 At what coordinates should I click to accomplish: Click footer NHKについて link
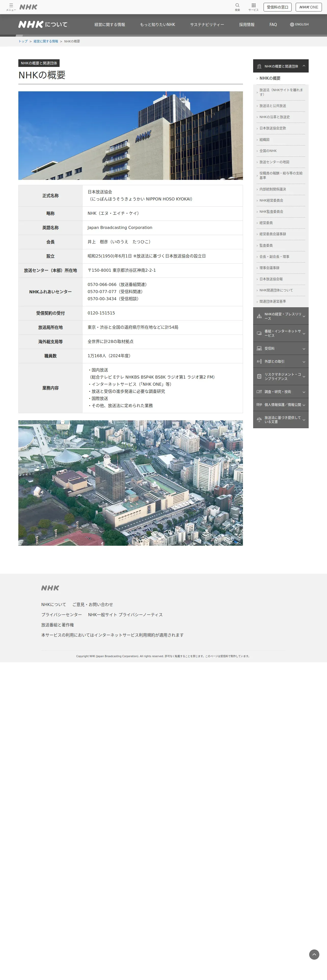tap(54, 604)
